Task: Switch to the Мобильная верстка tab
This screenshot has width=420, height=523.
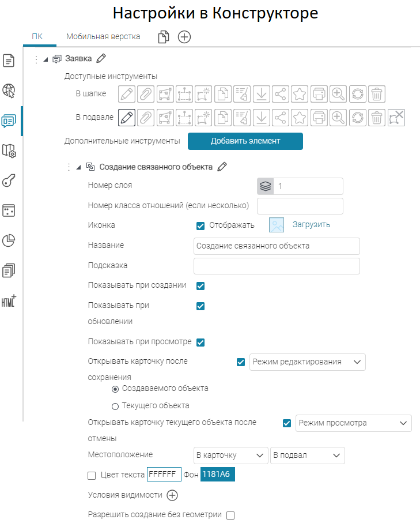Action: point(103,37)
